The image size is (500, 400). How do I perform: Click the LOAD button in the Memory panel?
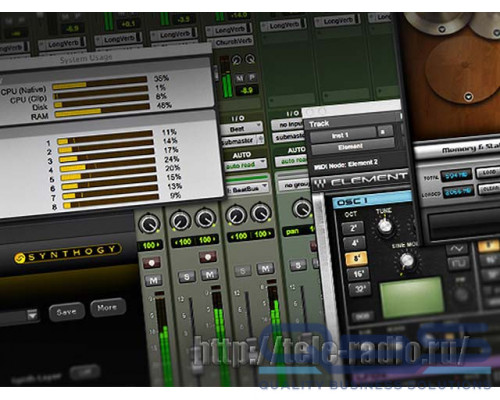pos(489,173)
